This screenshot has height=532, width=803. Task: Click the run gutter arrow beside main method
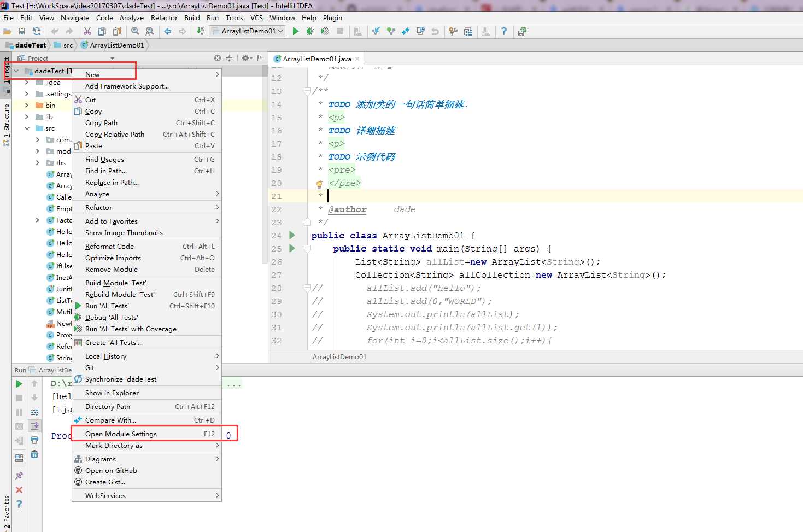click(x=292, y=248)
